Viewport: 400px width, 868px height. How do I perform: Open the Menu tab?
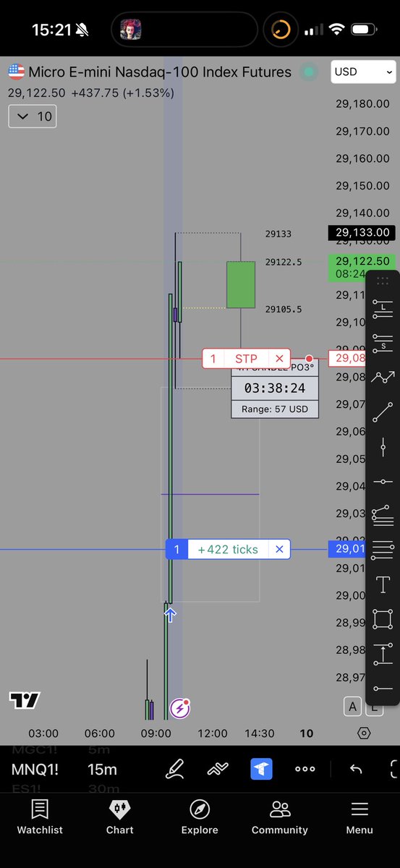click(359, 817)
